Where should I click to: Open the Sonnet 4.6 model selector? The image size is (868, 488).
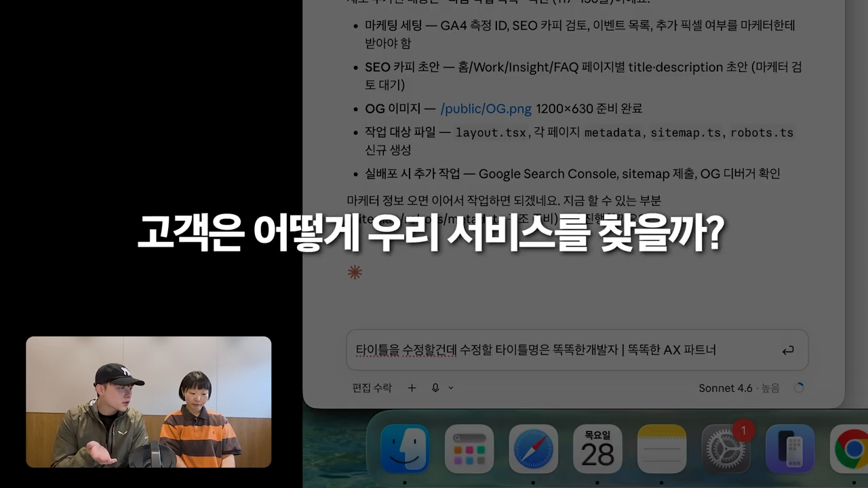point(739,388)
